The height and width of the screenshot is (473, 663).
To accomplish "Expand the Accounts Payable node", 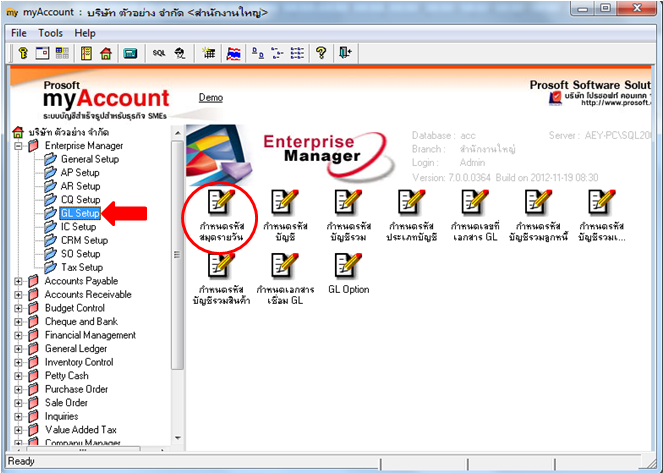I will point(18,281).
